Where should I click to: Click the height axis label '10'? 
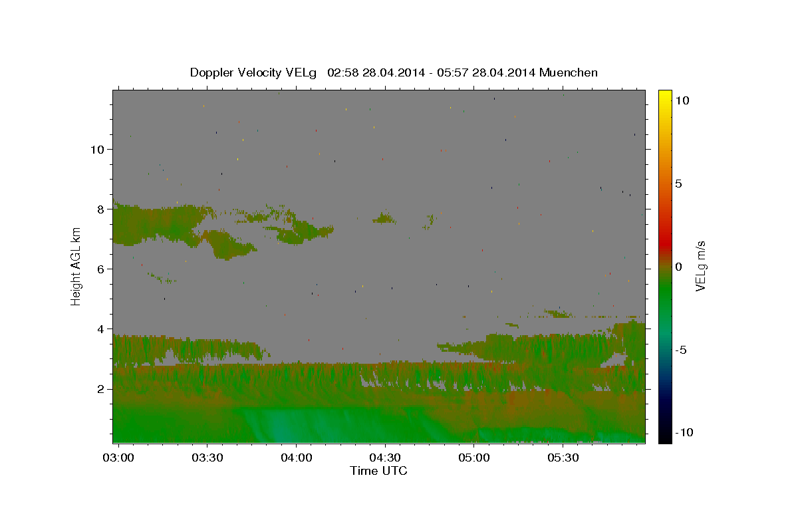(x=99, y=150)
